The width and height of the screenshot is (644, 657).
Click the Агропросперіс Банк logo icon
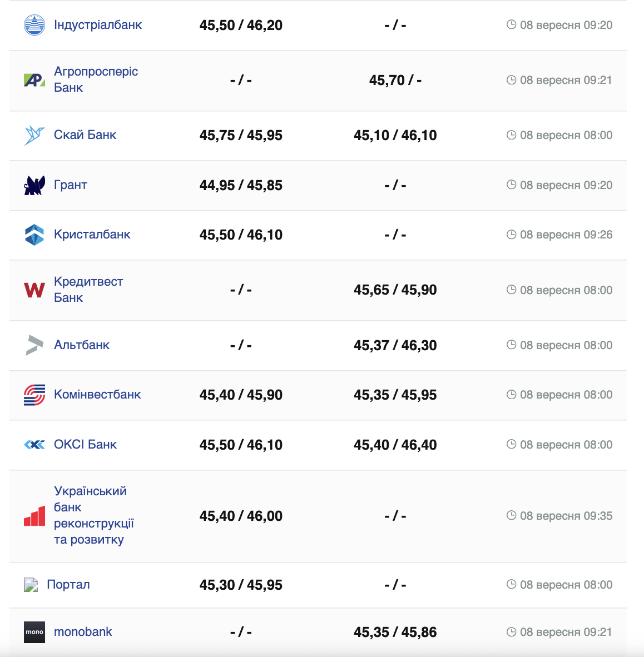(x=34, y=80)
